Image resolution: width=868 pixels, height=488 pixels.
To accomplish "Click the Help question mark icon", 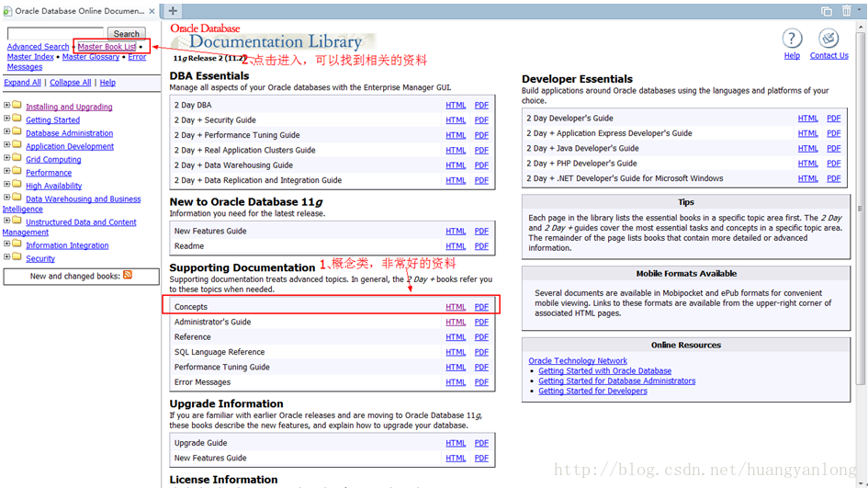I will click(x=792, y=39).
